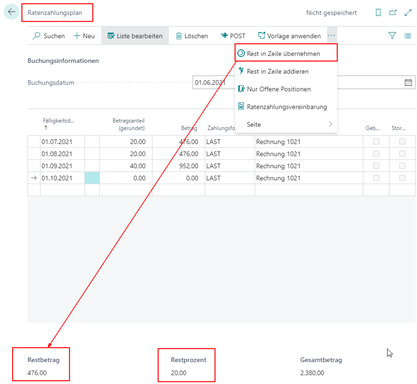
Task: Click the POST action
Action: [233, 36]
